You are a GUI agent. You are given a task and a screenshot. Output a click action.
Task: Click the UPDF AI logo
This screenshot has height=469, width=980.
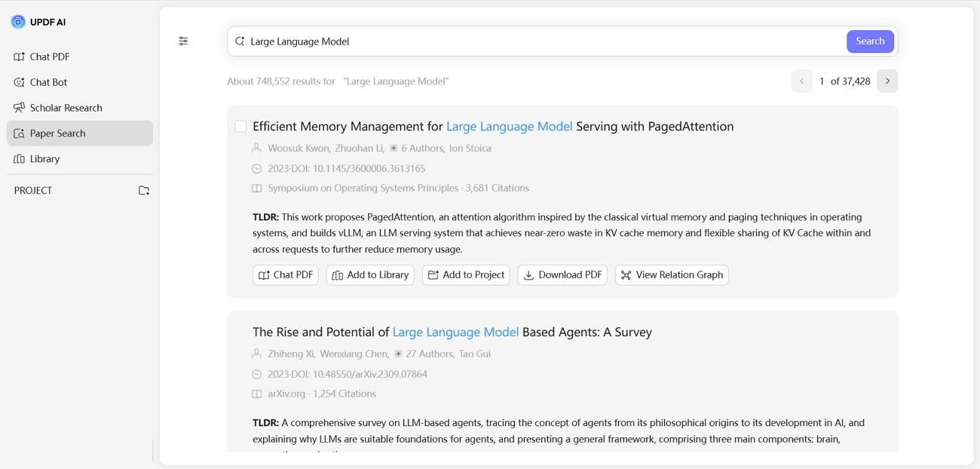click(17, 21)
